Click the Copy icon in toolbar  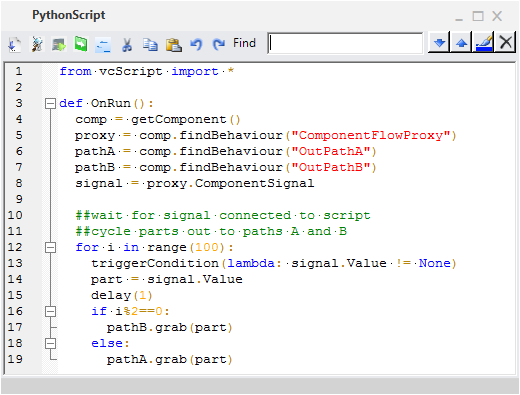coord(150,44)
